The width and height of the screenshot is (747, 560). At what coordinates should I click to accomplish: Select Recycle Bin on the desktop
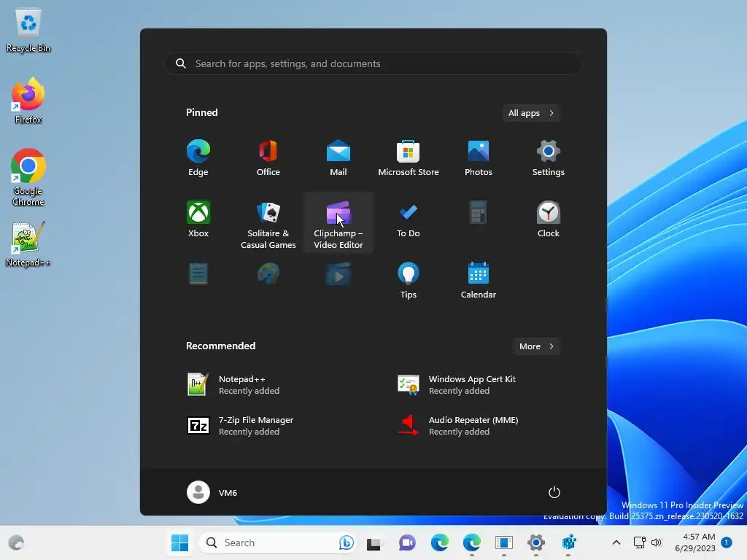tap(28, 31)
